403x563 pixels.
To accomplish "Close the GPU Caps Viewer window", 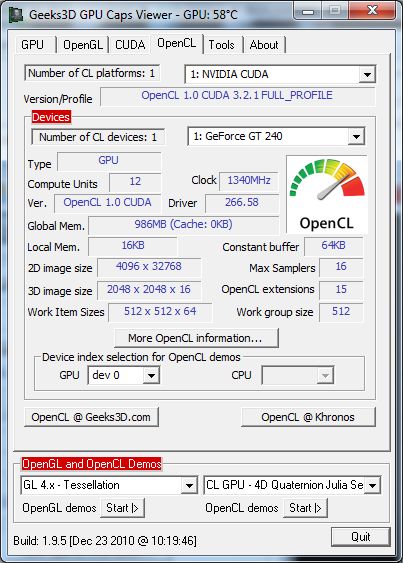I will [372, 11].
